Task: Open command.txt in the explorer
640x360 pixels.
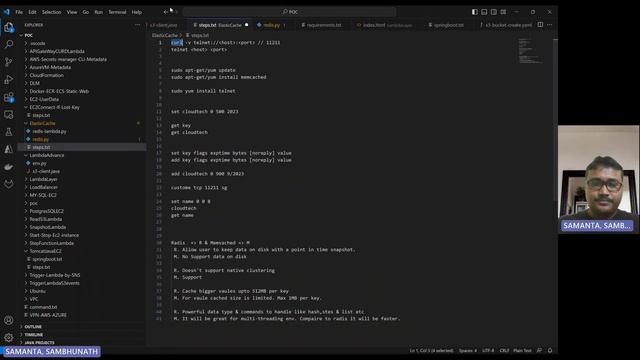Action: tap(43, 307)
